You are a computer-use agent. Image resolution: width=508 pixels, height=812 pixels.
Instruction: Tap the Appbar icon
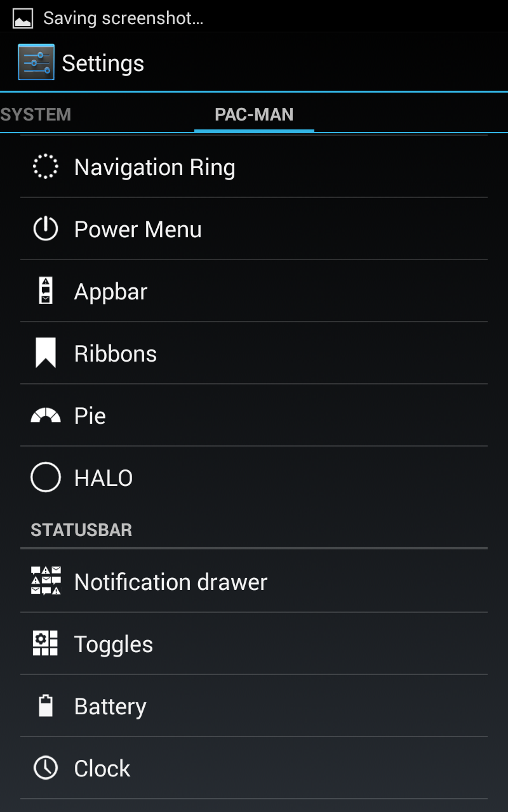(46, 291)
